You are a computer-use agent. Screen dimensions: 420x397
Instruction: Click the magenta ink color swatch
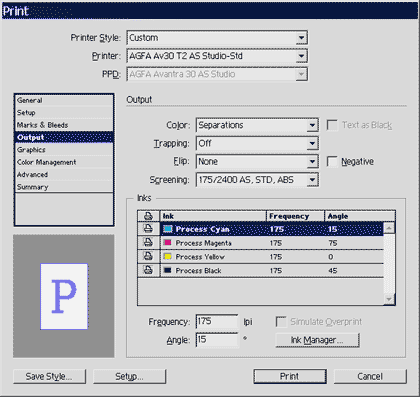168,243
